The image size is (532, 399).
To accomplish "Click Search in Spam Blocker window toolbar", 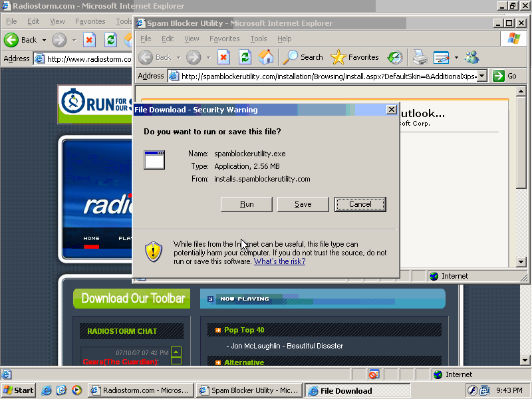I will (x=303, y=57).
